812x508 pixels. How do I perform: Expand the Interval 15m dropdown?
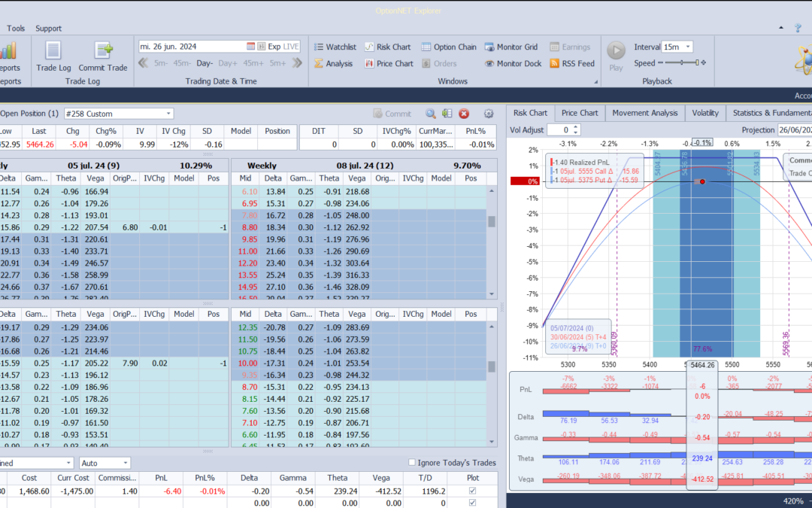(687, 47)
